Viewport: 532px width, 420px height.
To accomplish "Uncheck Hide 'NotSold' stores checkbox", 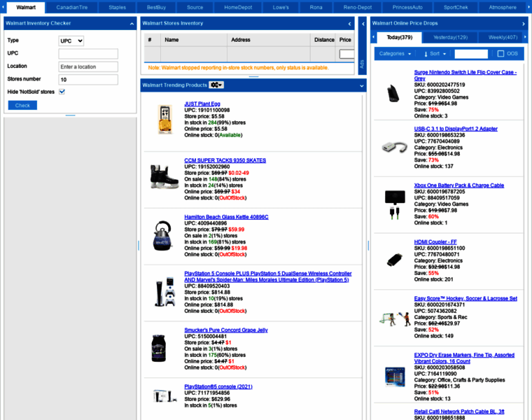I will point(62,92).
